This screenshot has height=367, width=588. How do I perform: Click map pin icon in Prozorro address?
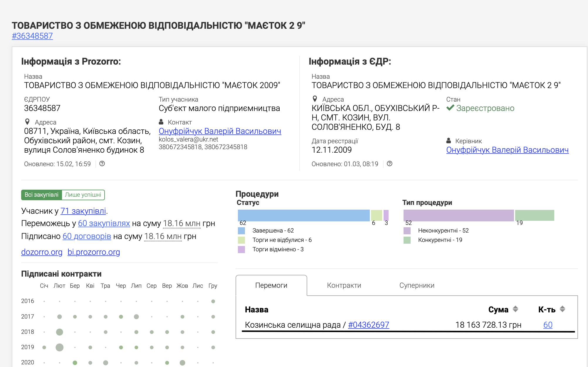(27, 122)
